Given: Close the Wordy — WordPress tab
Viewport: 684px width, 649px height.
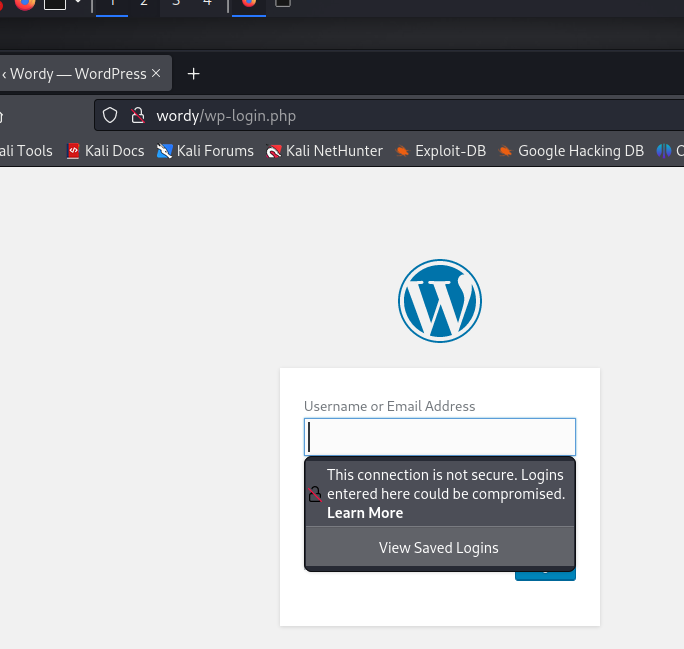Looking at the screenshot, I should coord(156,73).
